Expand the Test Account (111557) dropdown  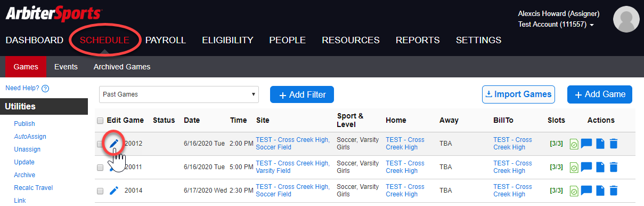click(556, 25)
